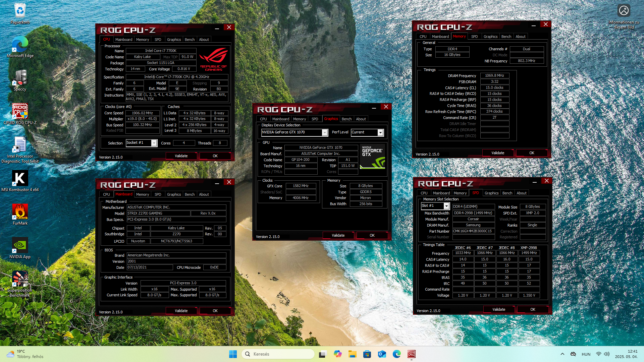Image resolution: width=644 pixels, height=362 pixels.
Task: Open About tab in Memory window
Action: pyautogui.click(x=521, y=37)
